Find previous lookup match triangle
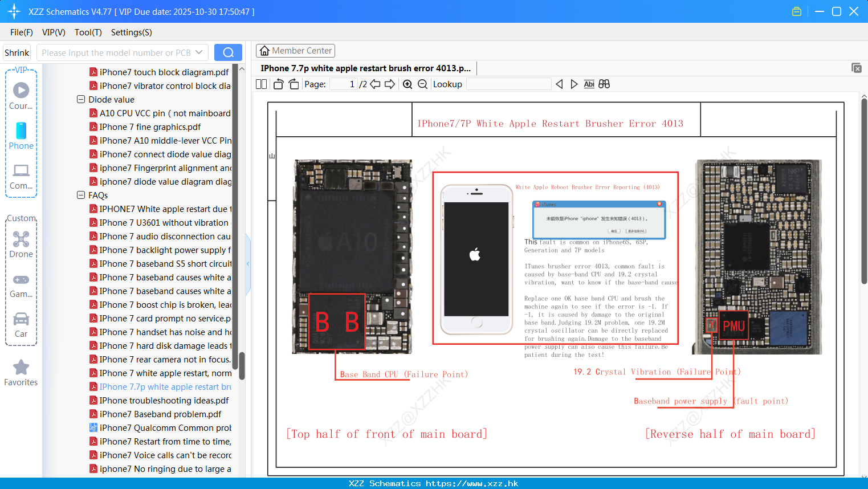 click(x=559, y=84)
